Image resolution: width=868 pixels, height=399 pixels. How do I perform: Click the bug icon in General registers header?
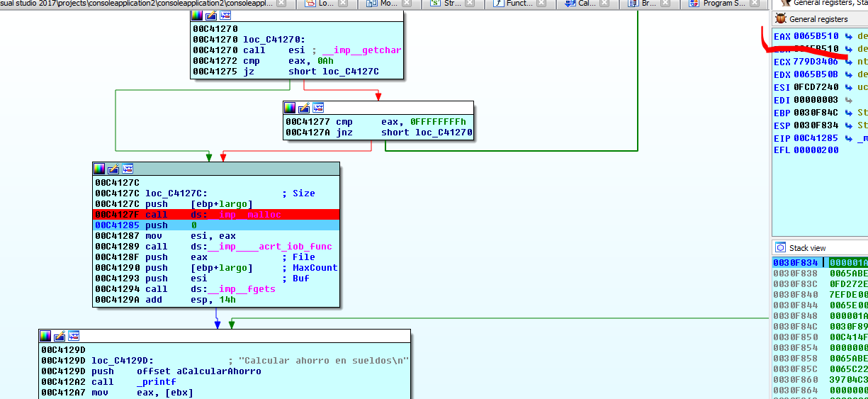(x=781, y=19)
